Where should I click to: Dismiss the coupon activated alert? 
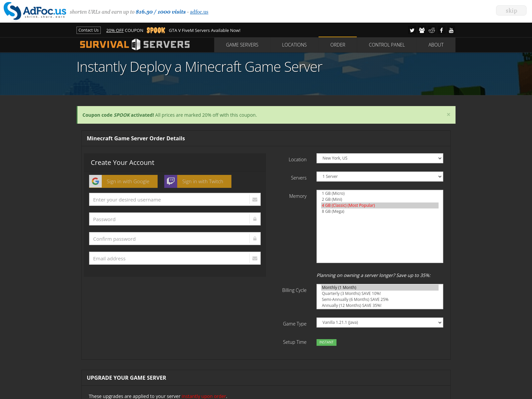(449, 115)
